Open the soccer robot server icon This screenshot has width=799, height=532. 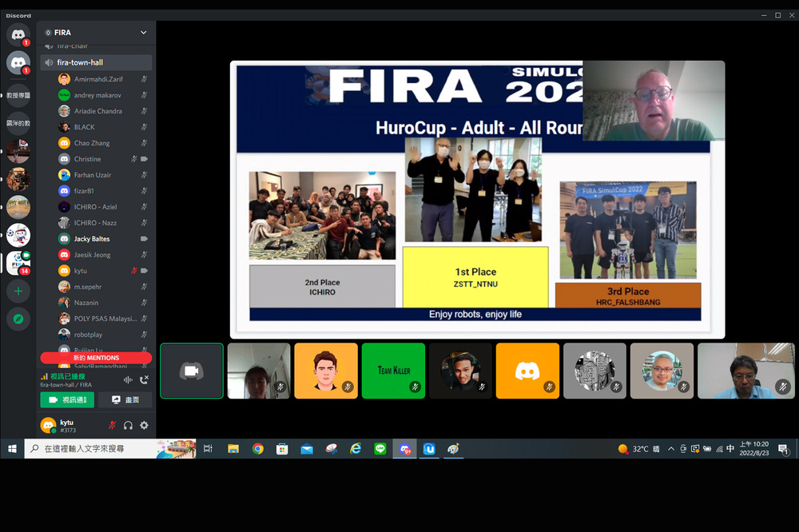point(18,236)
